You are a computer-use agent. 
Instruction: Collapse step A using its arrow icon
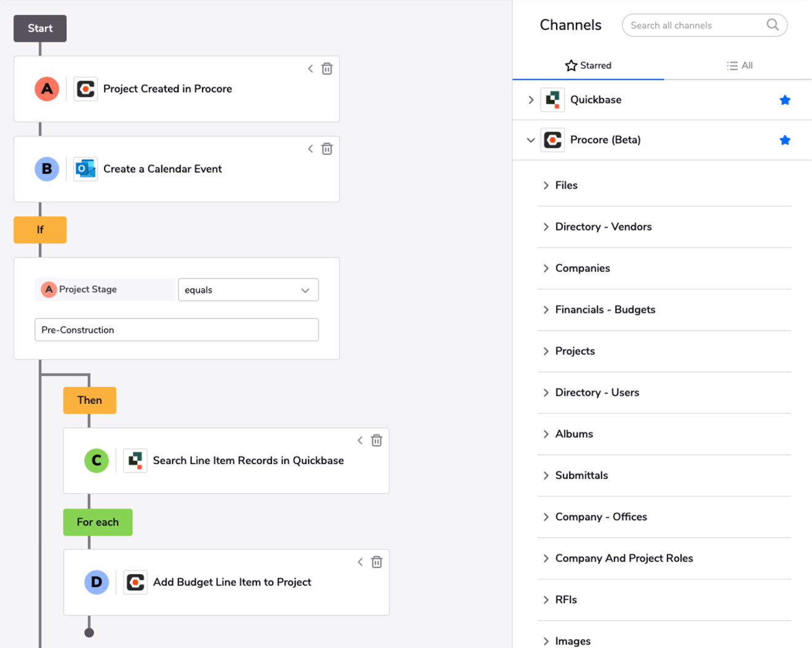(x=310, y=69)
